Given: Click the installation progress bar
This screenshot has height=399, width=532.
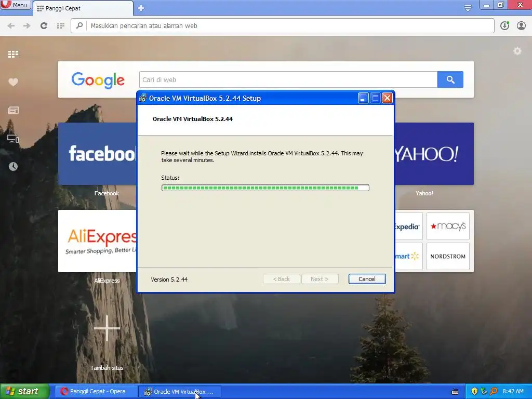Looking at the screenshot, I should click(x=265, y=188).
